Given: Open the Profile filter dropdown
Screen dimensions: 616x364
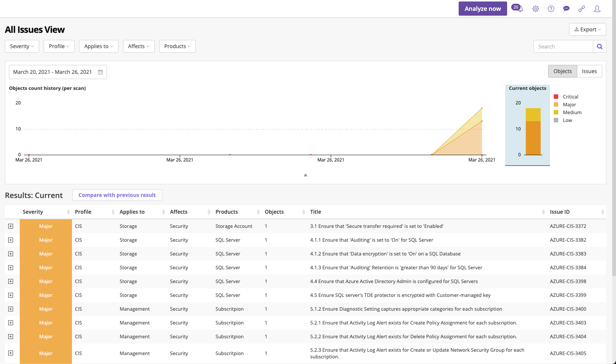Looking at the screenshot, I should click(59, 46).
